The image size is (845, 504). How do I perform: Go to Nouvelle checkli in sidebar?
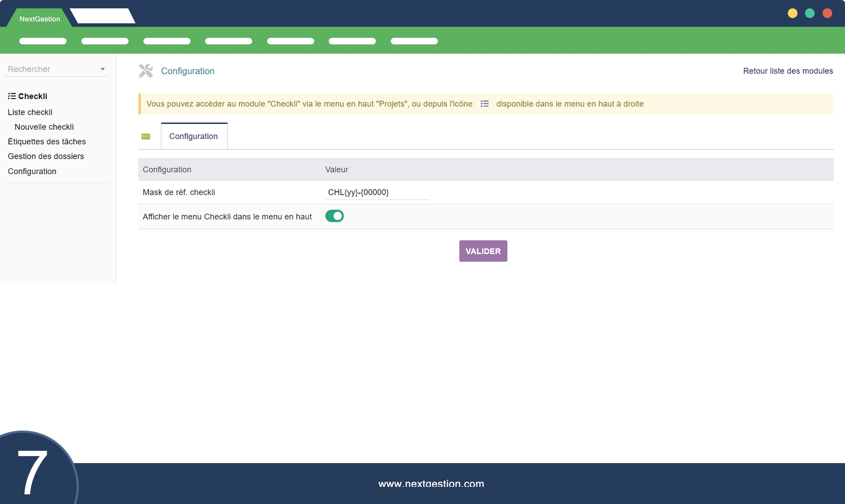(44, 127)
